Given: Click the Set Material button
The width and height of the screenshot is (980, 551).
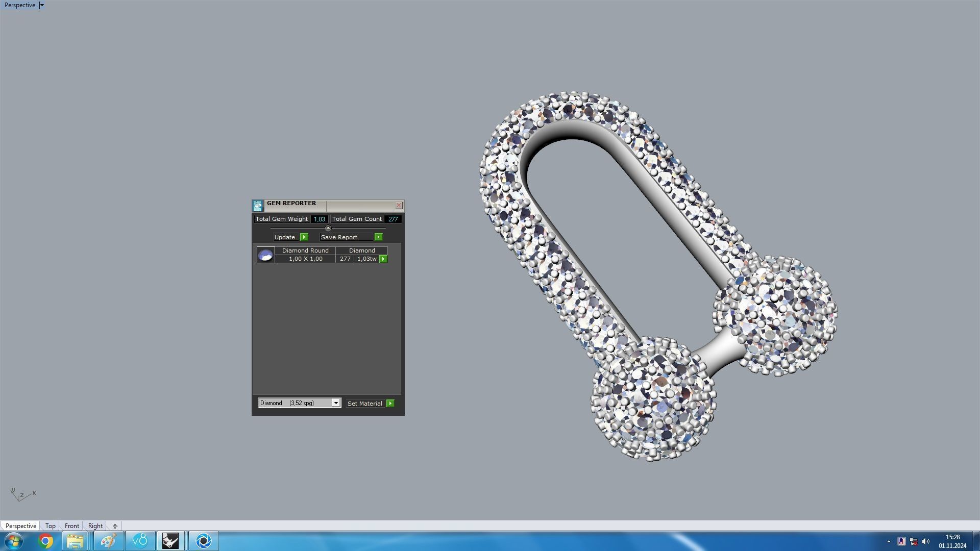Looking at the screenshot, I should pos(364,404).
